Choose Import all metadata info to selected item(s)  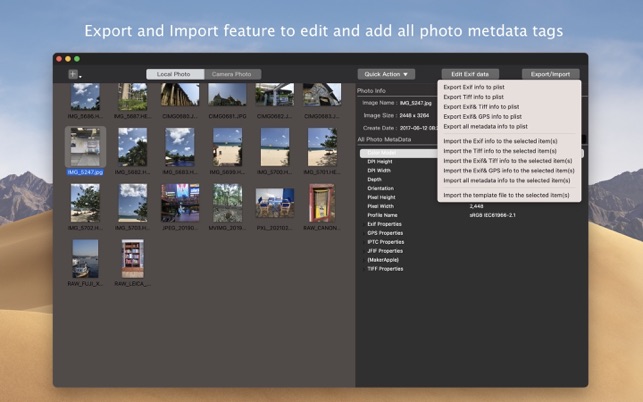pyautogui.click(x=506, y=180)
